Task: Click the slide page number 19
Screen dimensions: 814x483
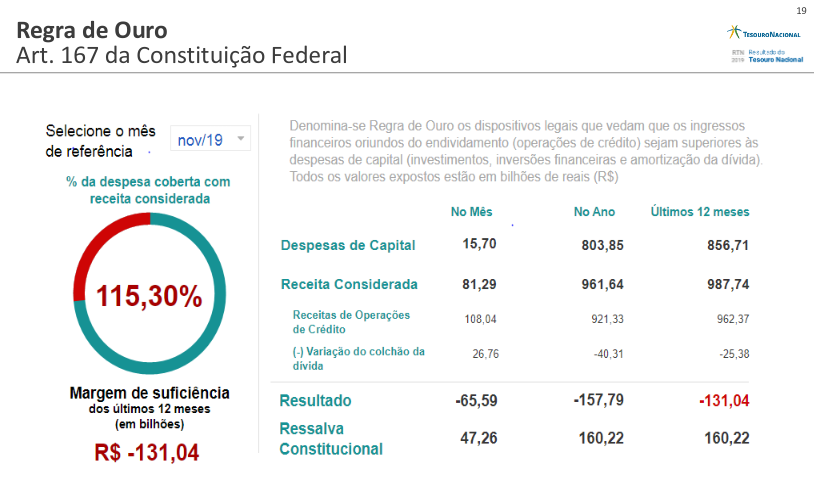Action: 801,10
